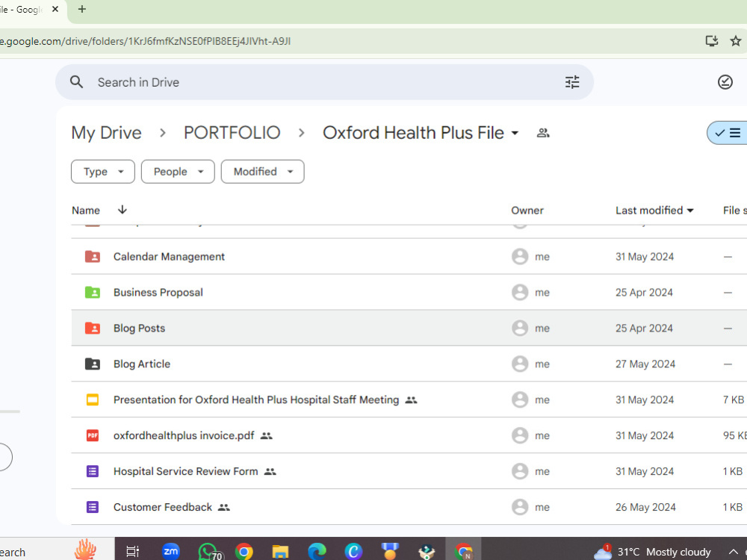Click the browser address bar URL
The width and height of the screenshot is (747, 560).
(146, 41)
